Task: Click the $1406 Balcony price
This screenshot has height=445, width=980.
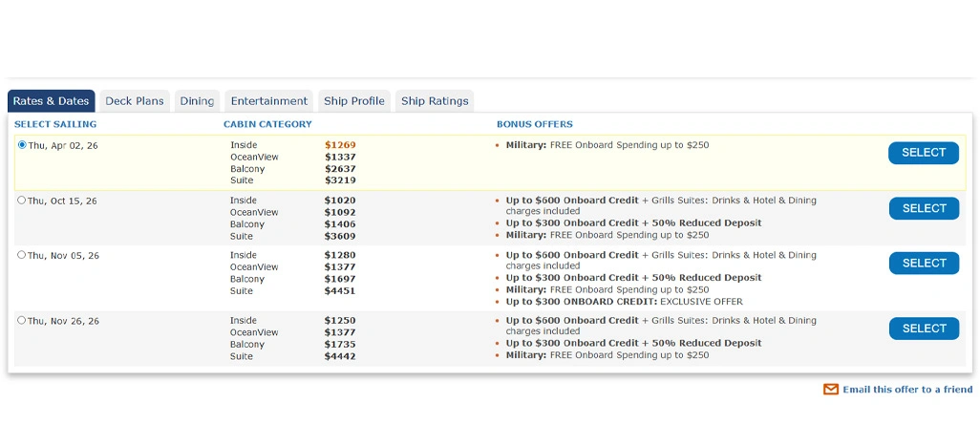Action: tap(340, 224)
